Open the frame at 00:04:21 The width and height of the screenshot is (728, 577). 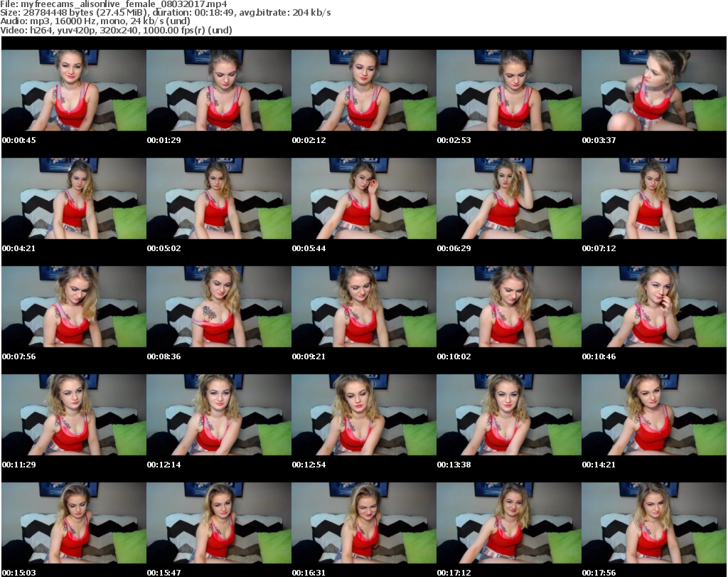(x=74, y=198)
